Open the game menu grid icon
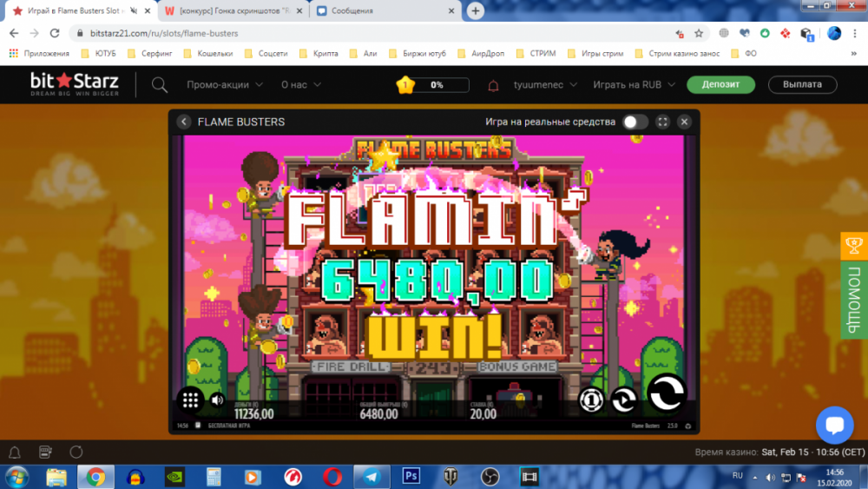This screenshot has width=868, height=489. [x=189, y=400]
